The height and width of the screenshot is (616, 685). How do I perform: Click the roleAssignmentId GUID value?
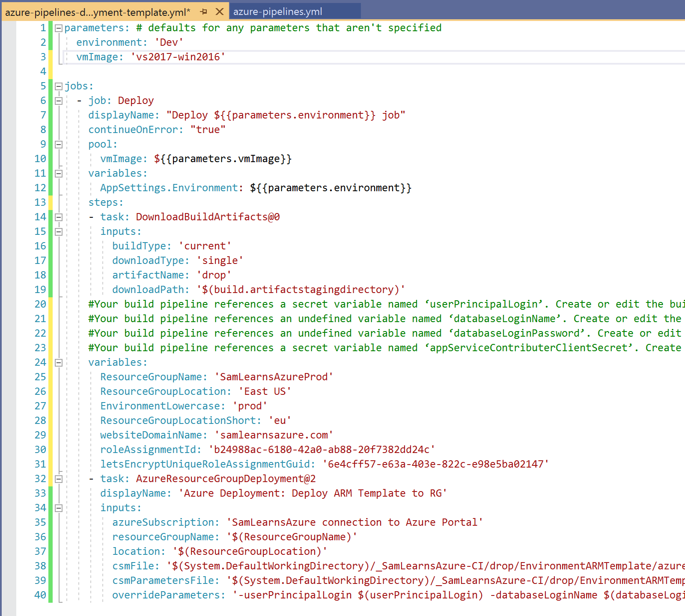[321, 450]
